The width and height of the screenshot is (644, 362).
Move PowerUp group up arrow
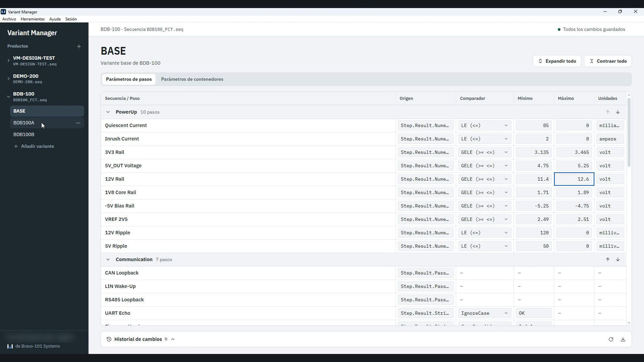[608, 112]
